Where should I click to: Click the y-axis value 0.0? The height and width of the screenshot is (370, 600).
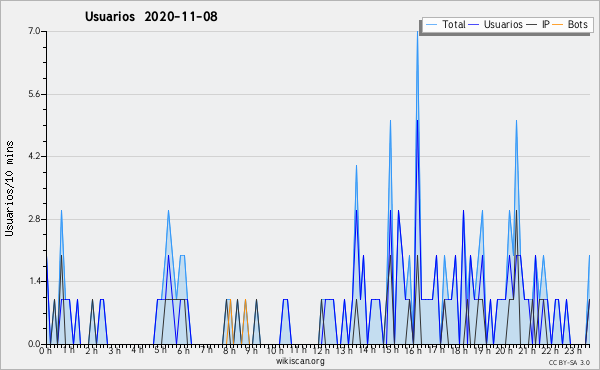tap(34, 344)
